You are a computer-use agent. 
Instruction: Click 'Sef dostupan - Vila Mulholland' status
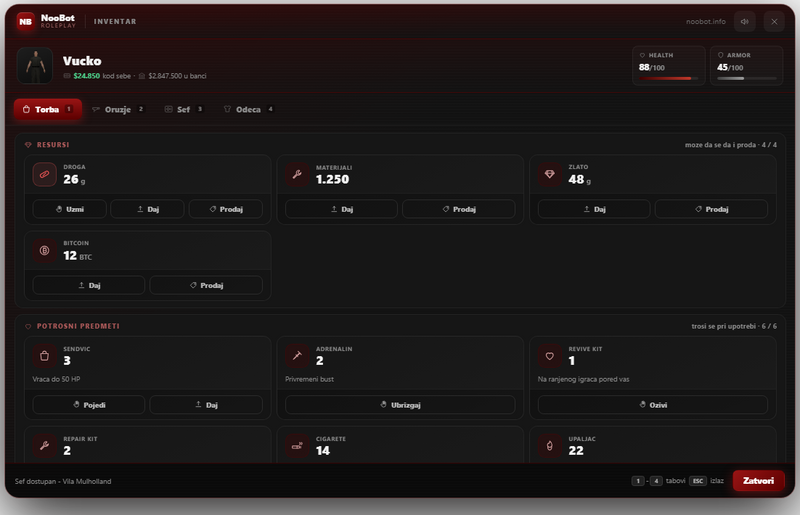point(63,481)
